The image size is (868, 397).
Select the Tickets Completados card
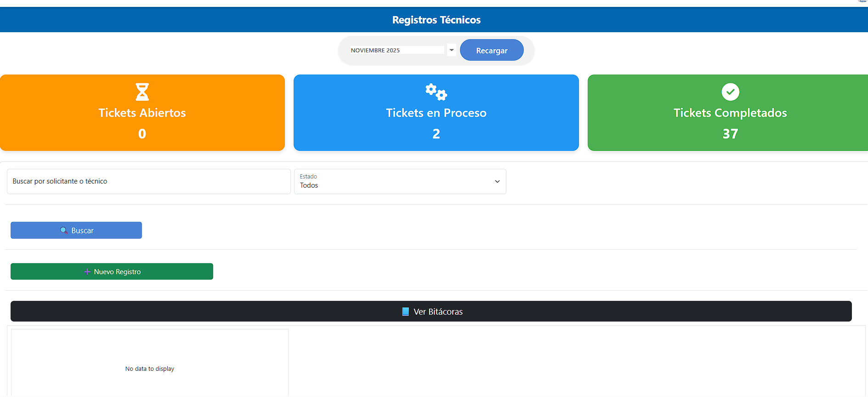pos(728,113)
